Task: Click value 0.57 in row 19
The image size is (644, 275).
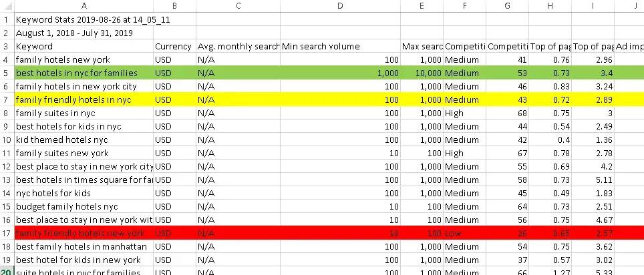Action: point(550,260)
